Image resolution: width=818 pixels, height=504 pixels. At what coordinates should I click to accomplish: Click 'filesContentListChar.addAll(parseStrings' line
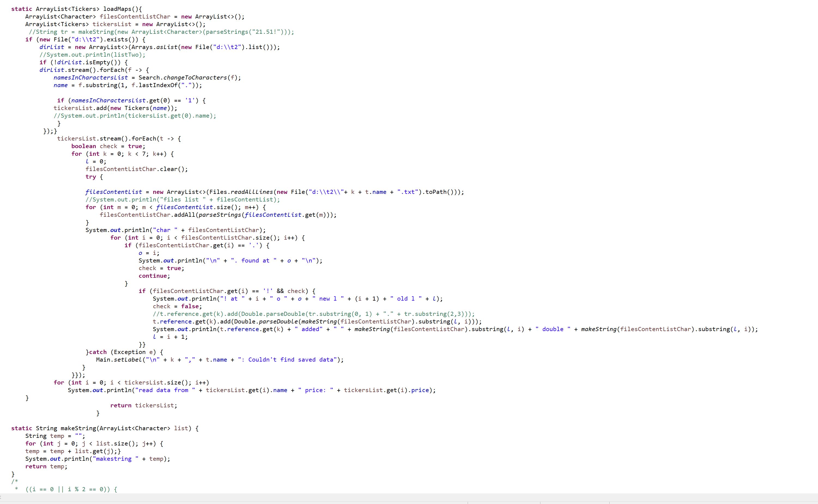(x=218, y=215)
